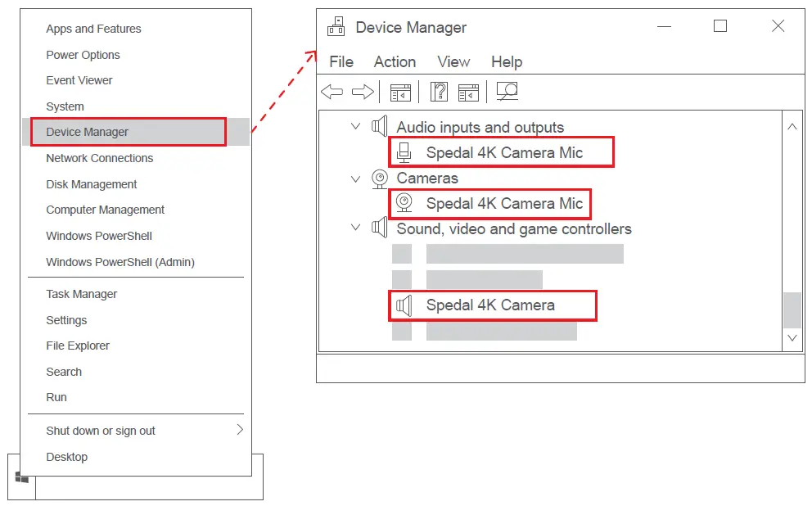The width and height of the screenshot is (812, 506).
Task: Open the File menu
Action: pos(341,61)
